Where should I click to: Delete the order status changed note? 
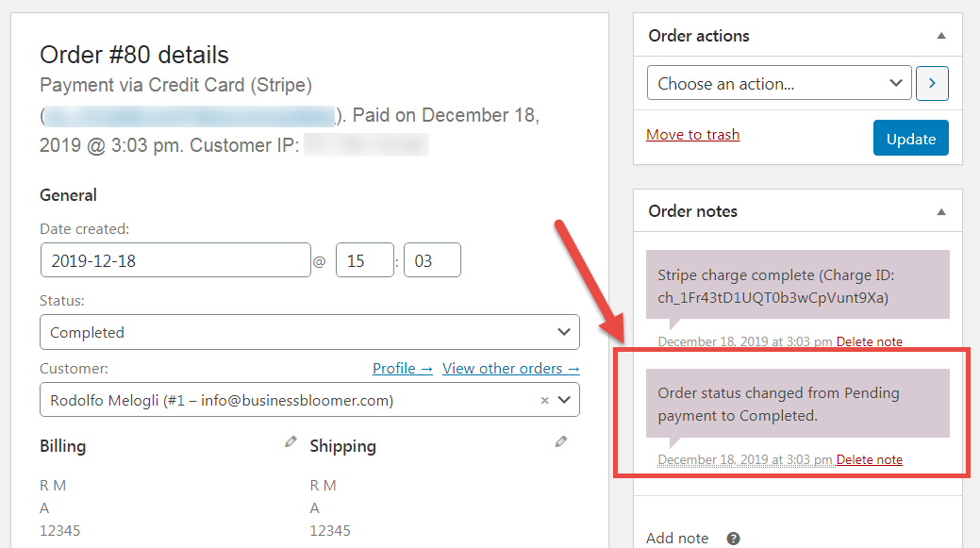(869, 459)
